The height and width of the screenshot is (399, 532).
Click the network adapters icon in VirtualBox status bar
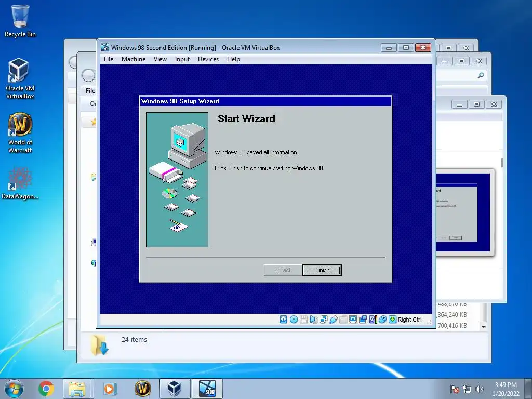323,320
